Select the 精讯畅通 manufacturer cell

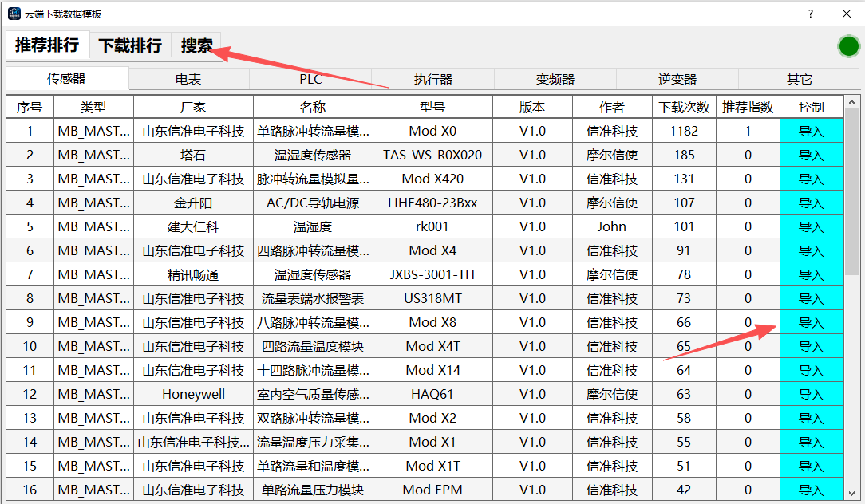point(193,274)
